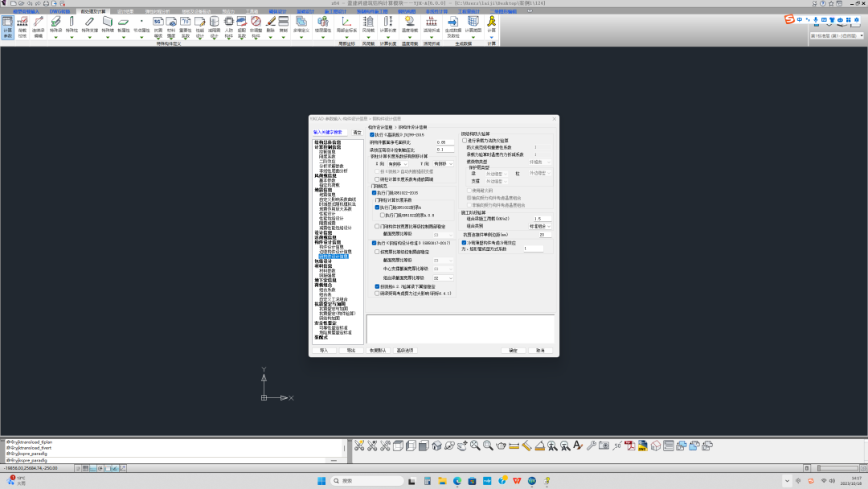Click the 荷载校核 ribbon icon
Image resolution: width=868 pixels, height=489 pixels.
(x=23, y=27)
